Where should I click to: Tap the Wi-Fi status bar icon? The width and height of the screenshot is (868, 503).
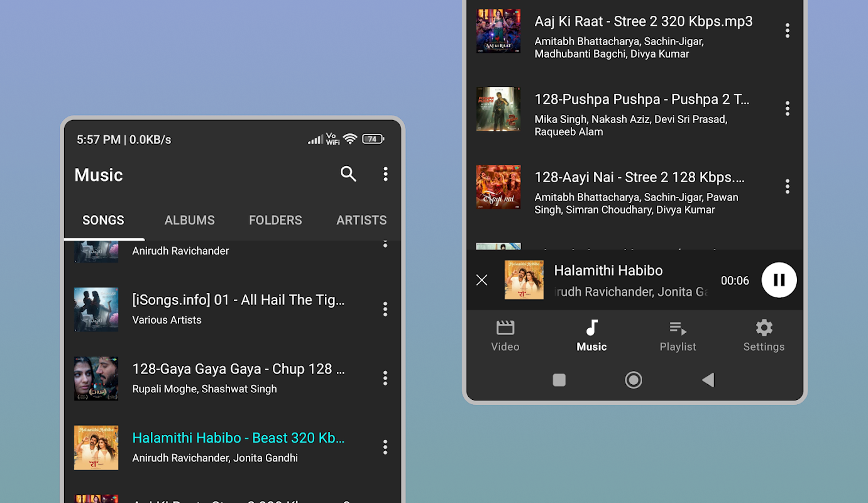coord(351,139)
